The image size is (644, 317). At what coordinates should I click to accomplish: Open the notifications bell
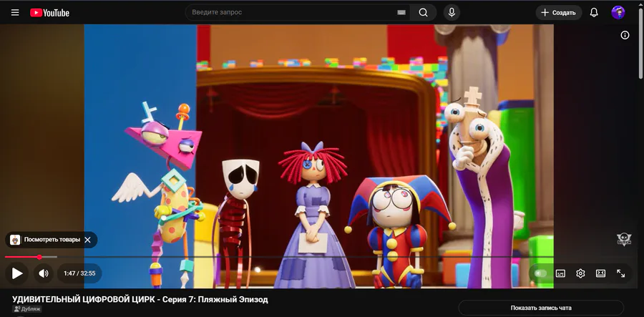594,13
